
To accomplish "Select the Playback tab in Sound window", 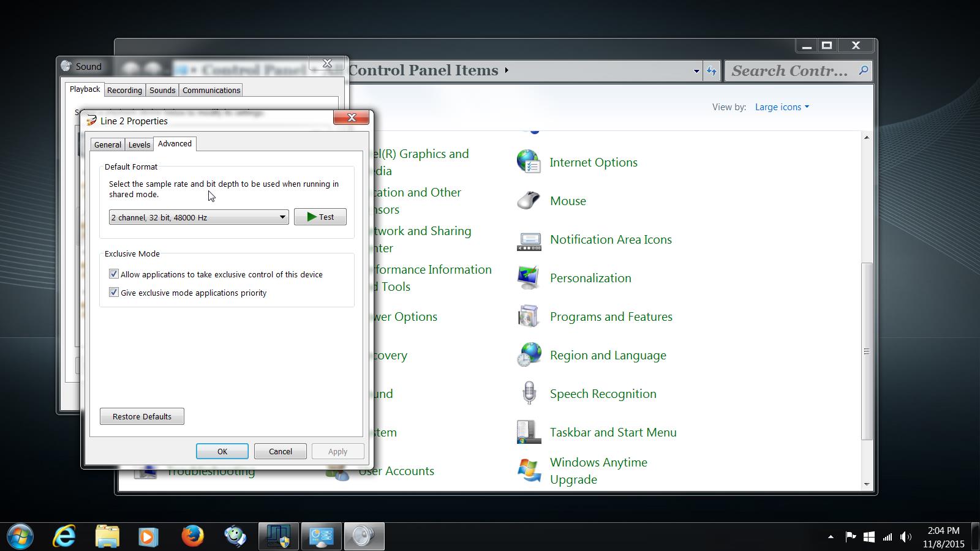I will (x=85, y=89).
